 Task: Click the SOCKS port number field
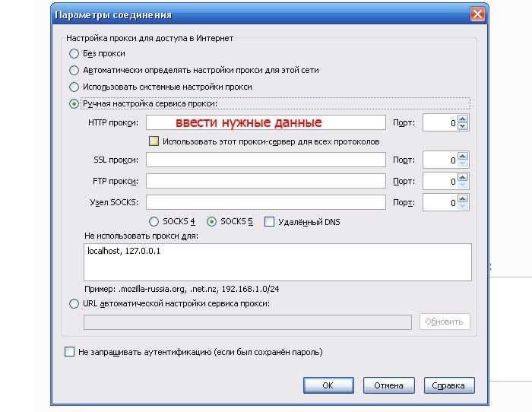(440, 203)
